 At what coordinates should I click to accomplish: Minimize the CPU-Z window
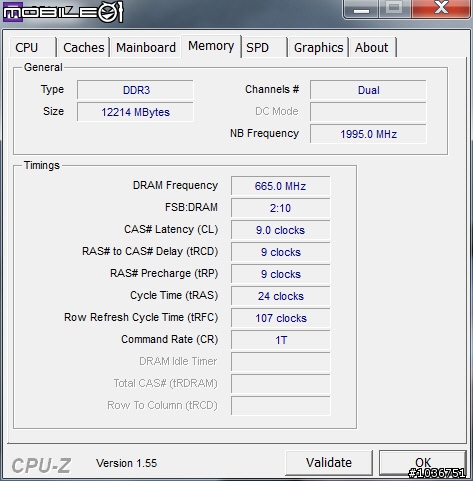click(x=361, y=9)
